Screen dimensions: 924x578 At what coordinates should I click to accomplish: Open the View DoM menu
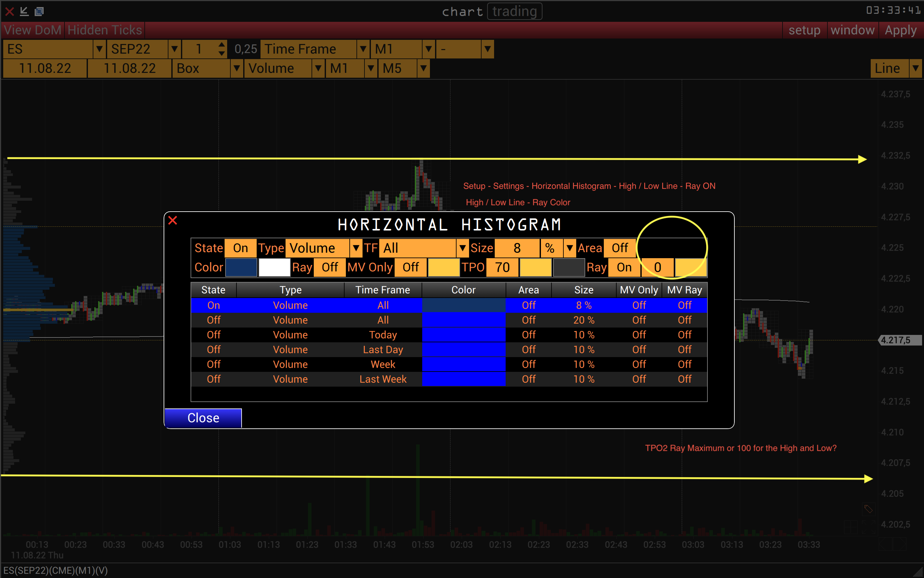tap(33, 30)
